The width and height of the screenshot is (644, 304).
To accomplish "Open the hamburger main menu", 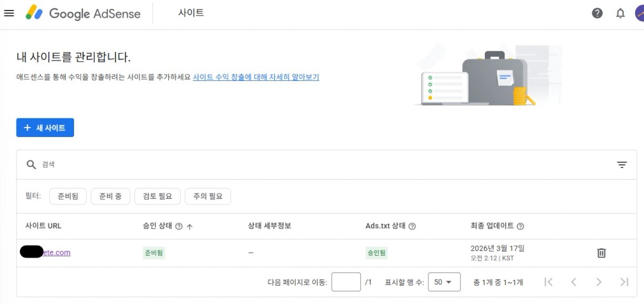I will click(9, 14).
